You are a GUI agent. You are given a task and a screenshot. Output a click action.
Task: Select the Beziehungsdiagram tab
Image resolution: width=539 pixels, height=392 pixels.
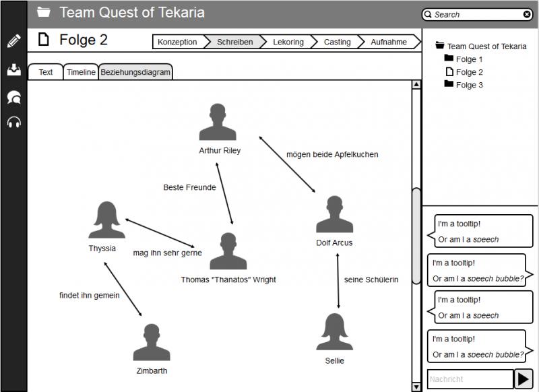(135, 72)
